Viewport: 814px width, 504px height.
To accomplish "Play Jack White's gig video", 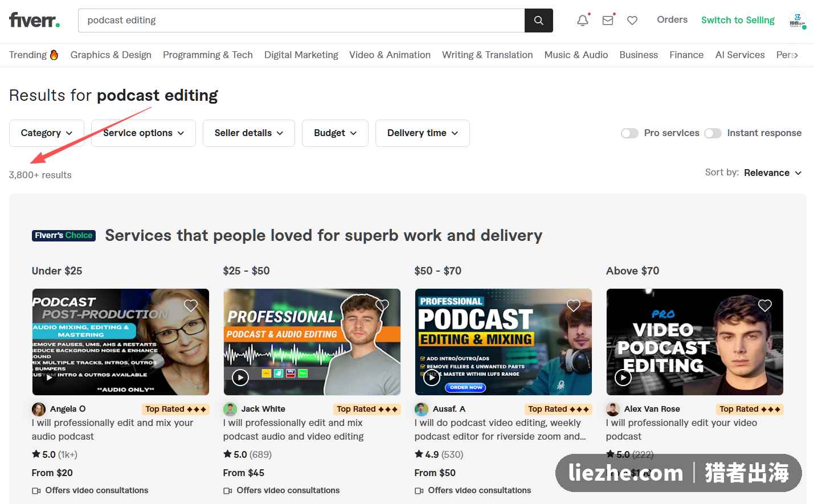I will [x=240, y=377].
